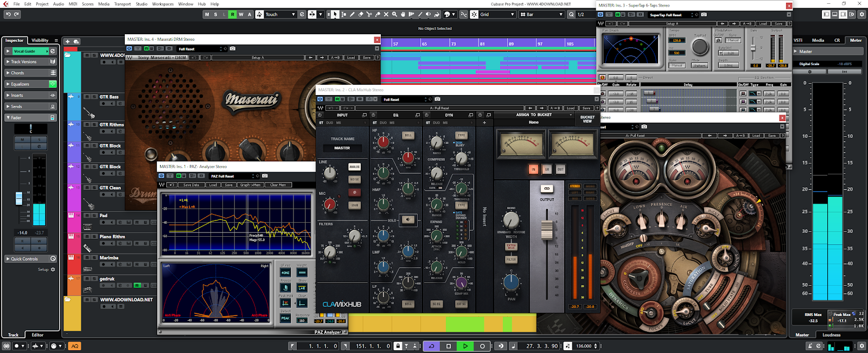
Task: Select the Mute X tool
Action: click(x=386, y=14)
